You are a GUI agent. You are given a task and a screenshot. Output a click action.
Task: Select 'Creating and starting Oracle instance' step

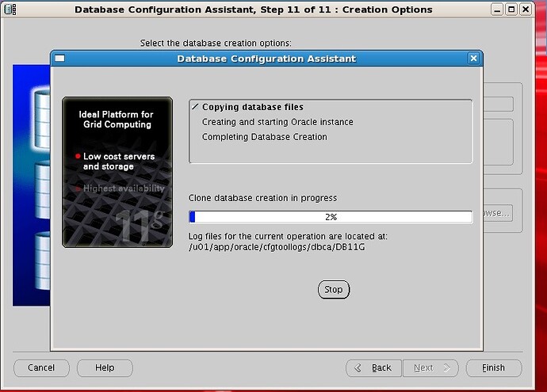click(277, 122)
